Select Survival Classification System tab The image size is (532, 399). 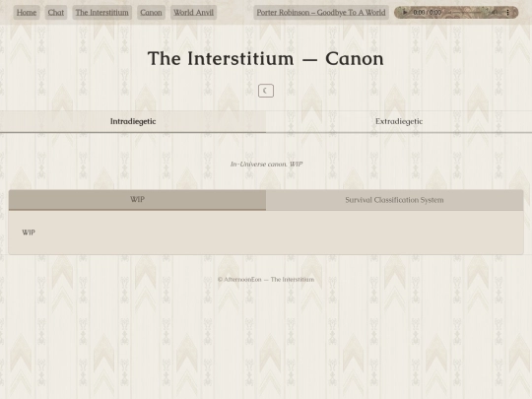(x=395, y=200)
